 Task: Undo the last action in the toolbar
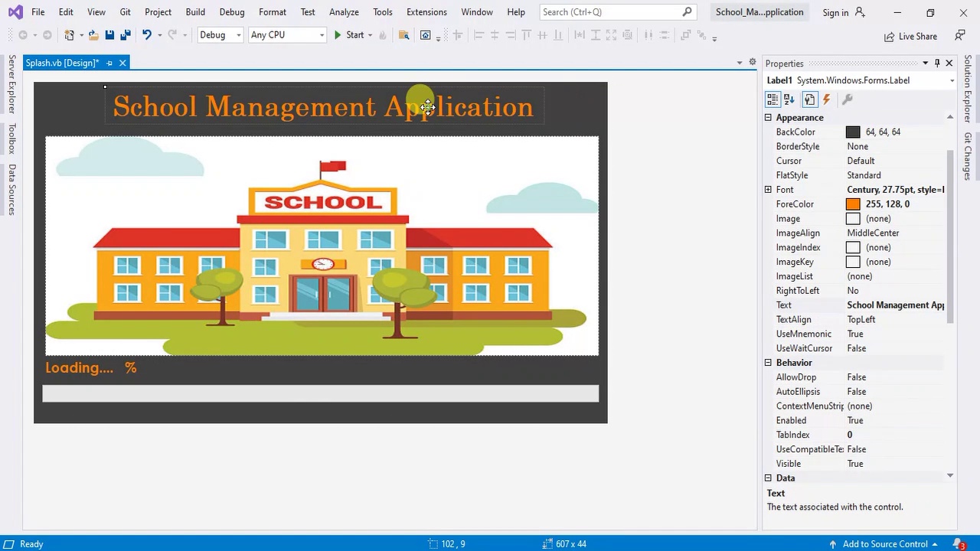coord(146,35)
